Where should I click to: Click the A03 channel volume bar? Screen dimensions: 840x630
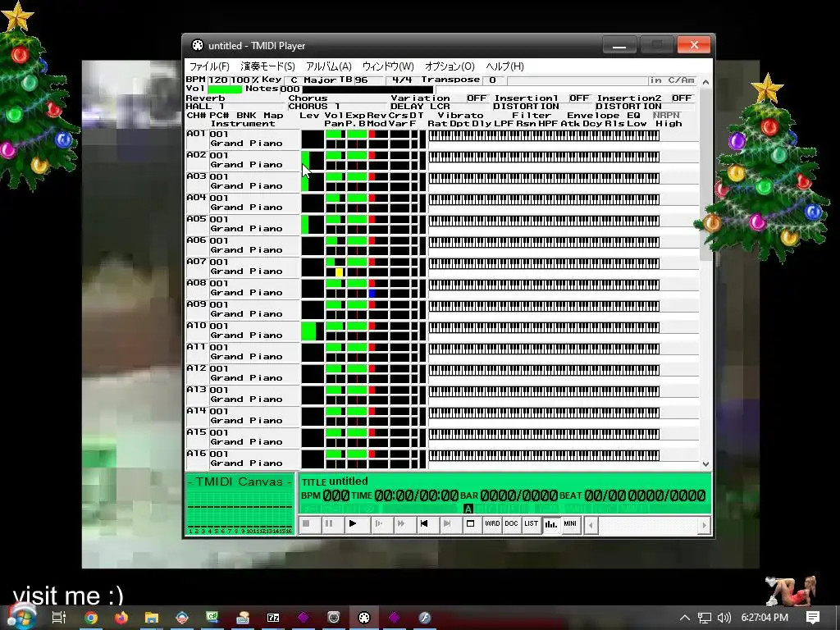click(336, 177)
